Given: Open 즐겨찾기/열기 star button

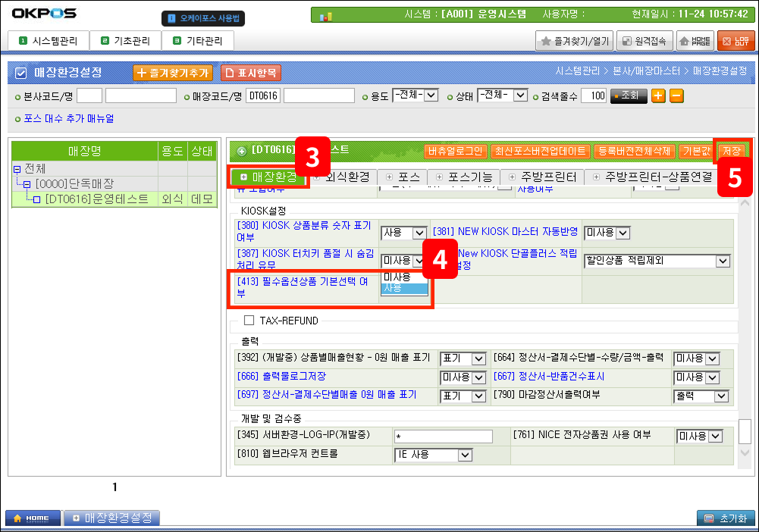Looking at the screenshot, I should pos(573,41).
